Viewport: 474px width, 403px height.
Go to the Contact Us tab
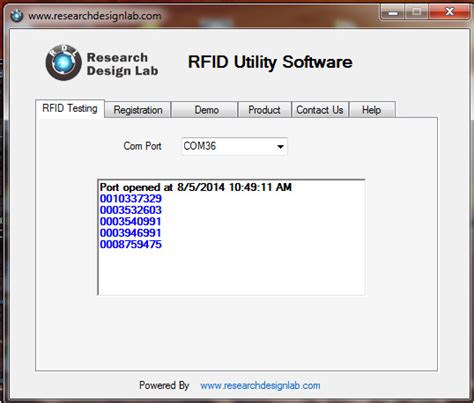(x=320, y=110)
